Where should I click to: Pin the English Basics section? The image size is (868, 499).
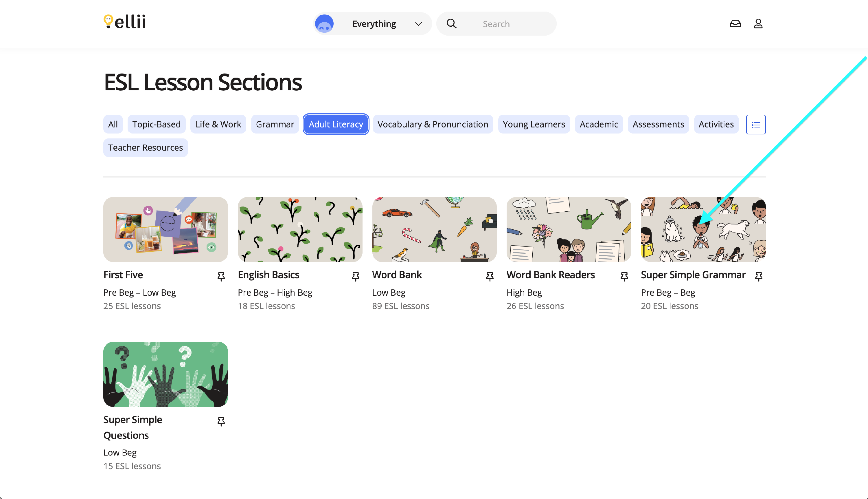point(355,277)
